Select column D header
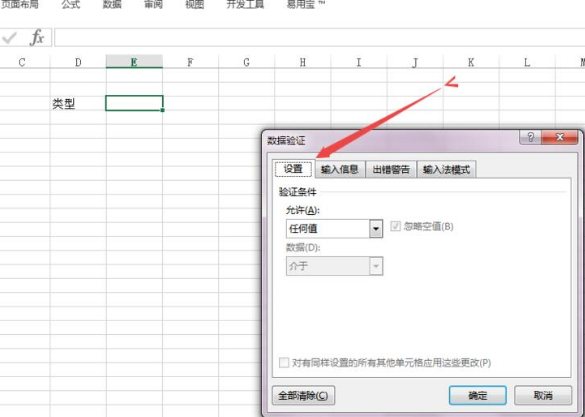Image resolution: width=585 pixels, height=417 pixels. pos(78,62)
